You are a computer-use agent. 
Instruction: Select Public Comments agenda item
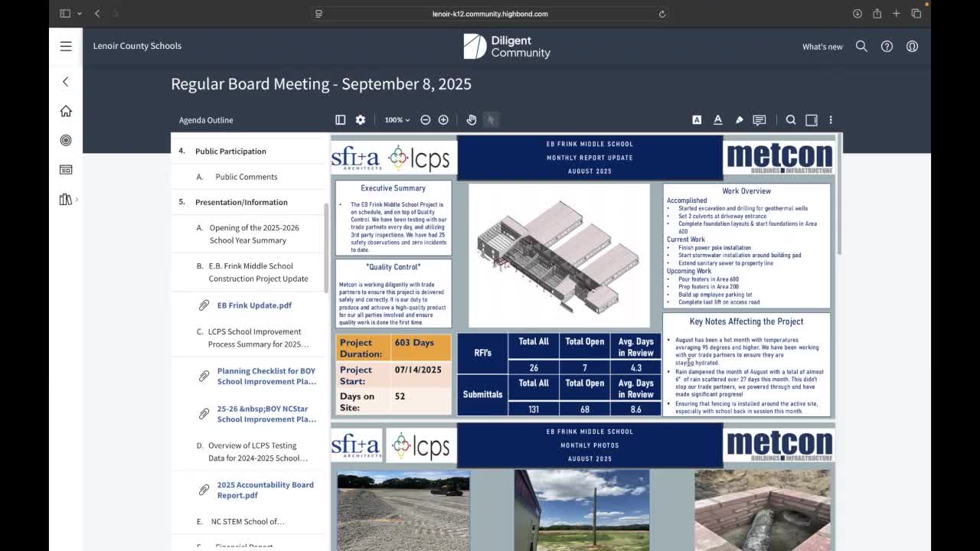coord(246,177)
